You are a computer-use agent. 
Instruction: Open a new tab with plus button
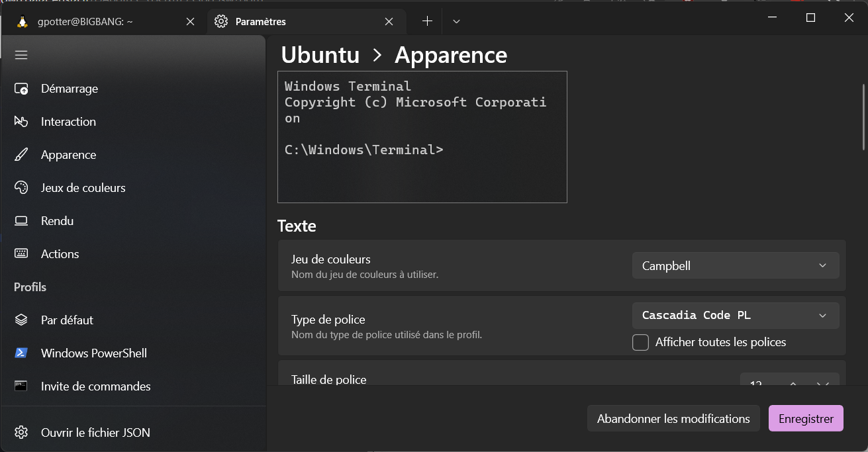[427, 21]
